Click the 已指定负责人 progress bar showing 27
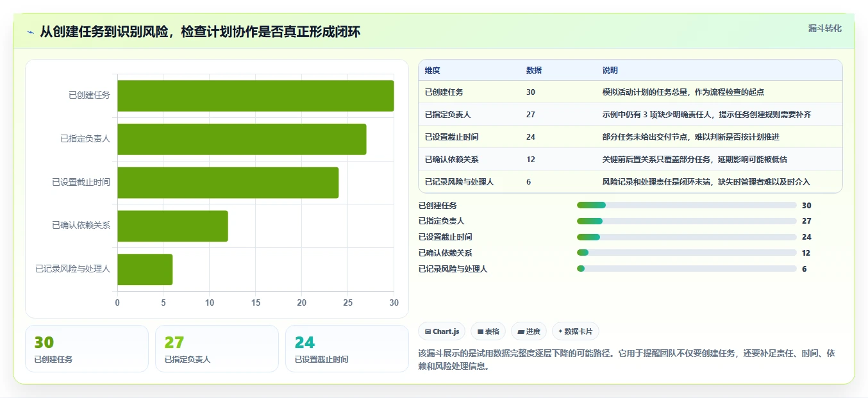Image resolution: width=868 pixels, height=398 pixels. (x=687, y=221)
